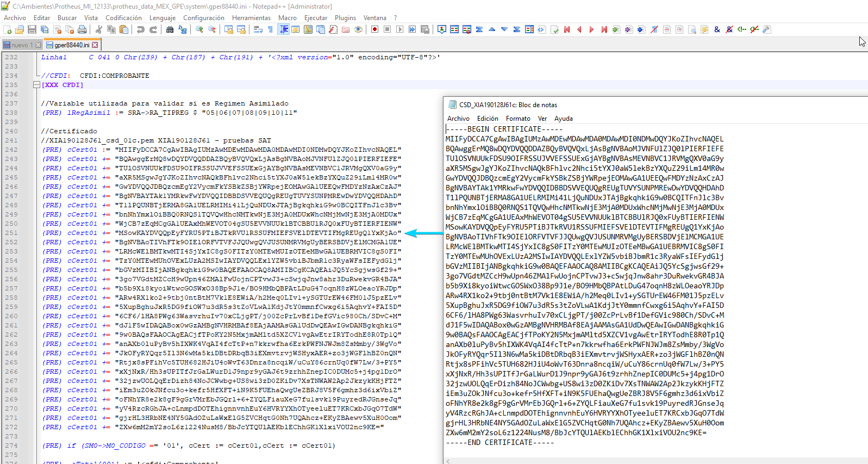Click the red left-arrow previous icon
The width and height of the screenshot is (868, 464).
[x=579, y=29]
